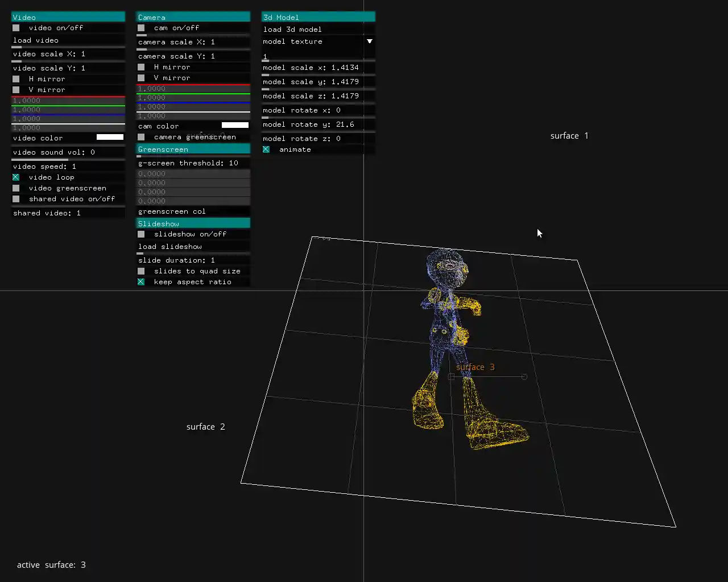Toggle the cam on/off checkbox
The width and height of the screenshot is (728, 582).
coord(141,28)
